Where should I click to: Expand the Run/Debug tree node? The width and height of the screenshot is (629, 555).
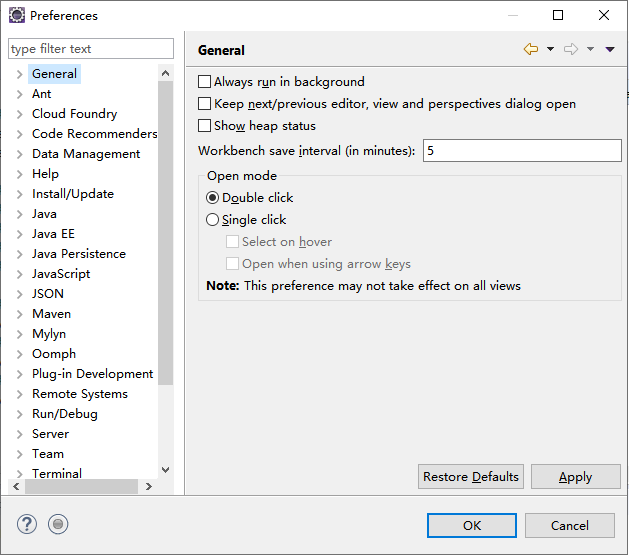(x=20, y=414)
